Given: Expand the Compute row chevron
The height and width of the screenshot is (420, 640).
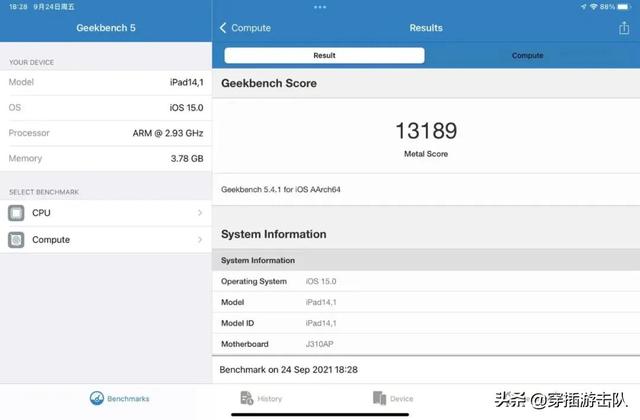Looking at the screenshot, I should 200,240.
